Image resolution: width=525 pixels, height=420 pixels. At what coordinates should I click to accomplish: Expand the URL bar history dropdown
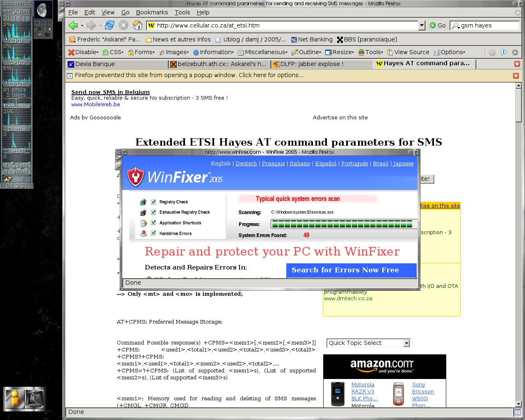[422, 25]
